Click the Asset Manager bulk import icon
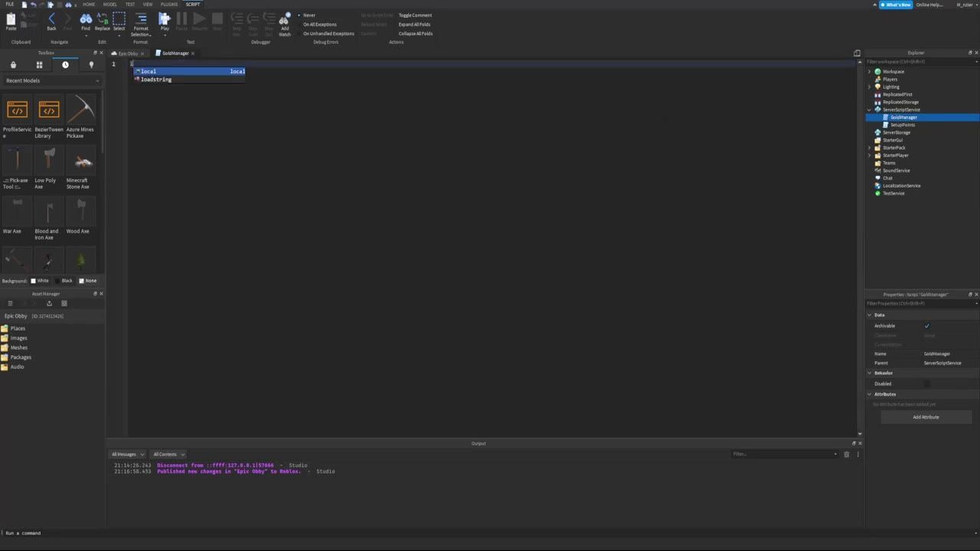This screenshot has width=980, height=551. 49,303
